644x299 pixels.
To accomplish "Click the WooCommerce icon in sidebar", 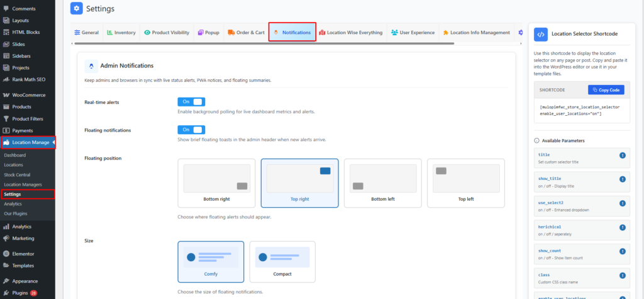I will (6, 95).
